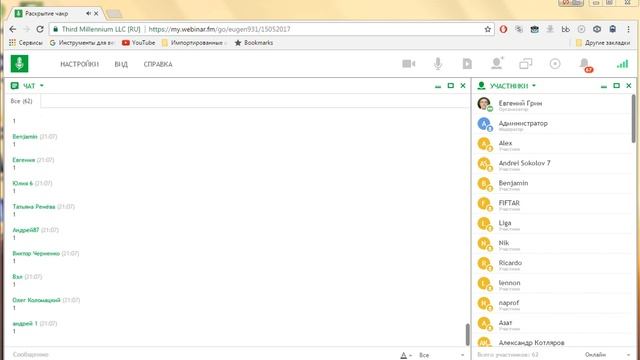Minimize the participants panel
Viewport: 640px width, 360px height.
[604, 86]
